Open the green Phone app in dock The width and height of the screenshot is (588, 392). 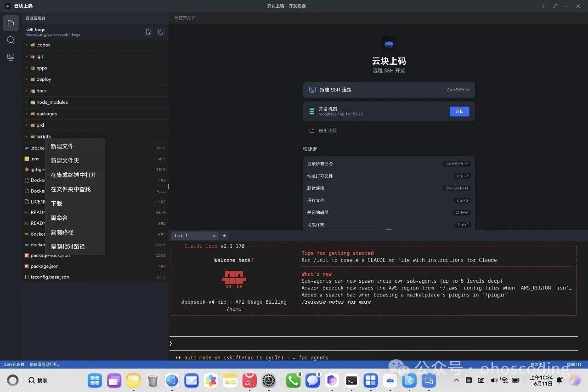[293, 381]
